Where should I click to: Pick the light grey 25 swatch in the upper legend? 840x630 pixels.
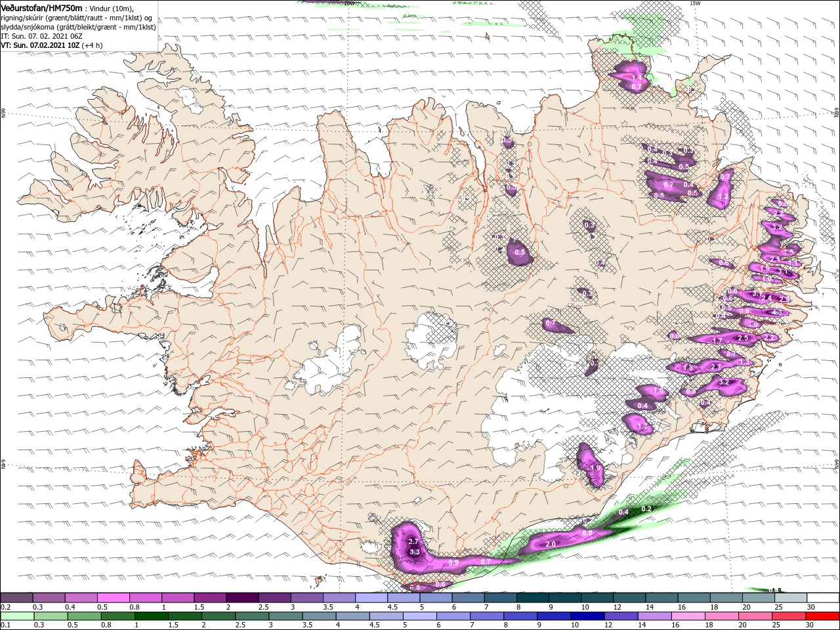tap(791, 598)
